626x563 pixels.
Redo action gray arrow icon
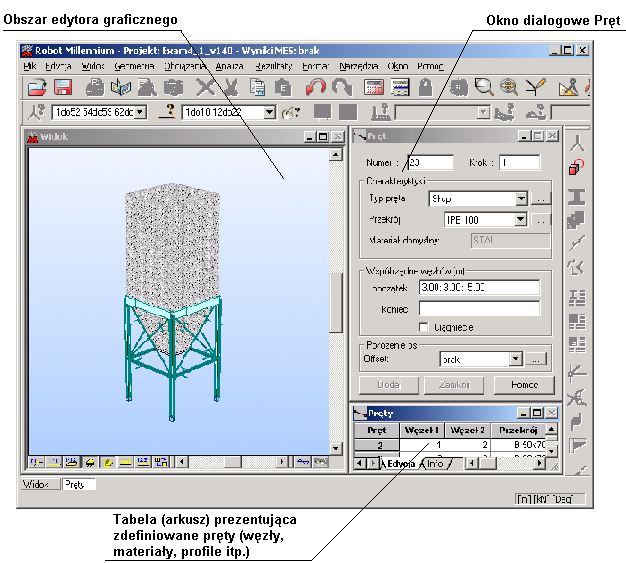[342, 87]
